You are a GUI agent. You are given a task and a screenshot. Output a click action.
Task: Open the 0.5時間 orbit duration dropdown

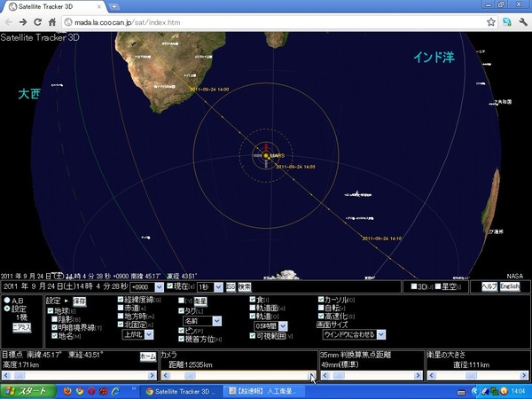(x=270, y=326)
